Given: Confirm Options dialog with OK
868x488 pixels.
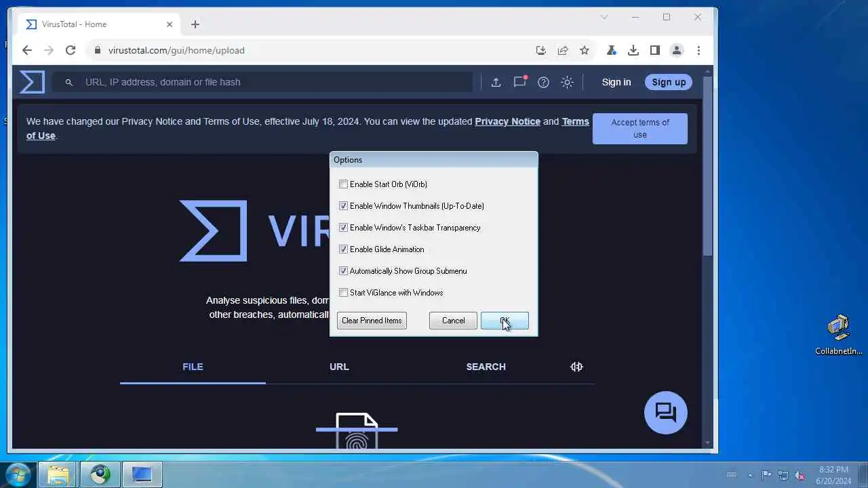Looking at the screenshot, I should (x=505, y=321).
